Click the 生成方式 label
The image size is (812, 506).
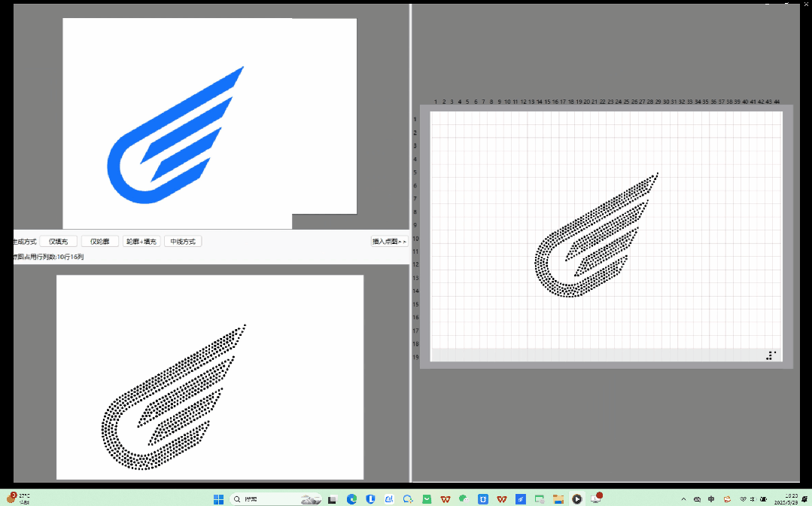25,242
